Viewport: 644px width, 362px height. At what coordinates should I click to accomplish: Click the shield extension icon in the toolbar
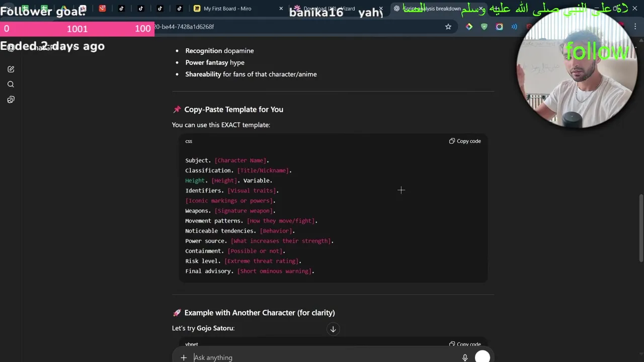(x=484, y=27)
